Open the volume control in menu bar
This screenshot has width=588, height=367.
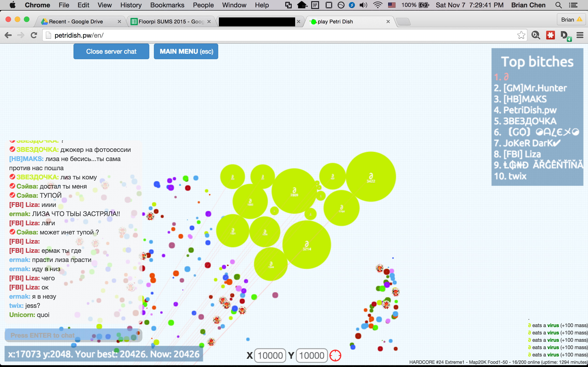(363, 5)
